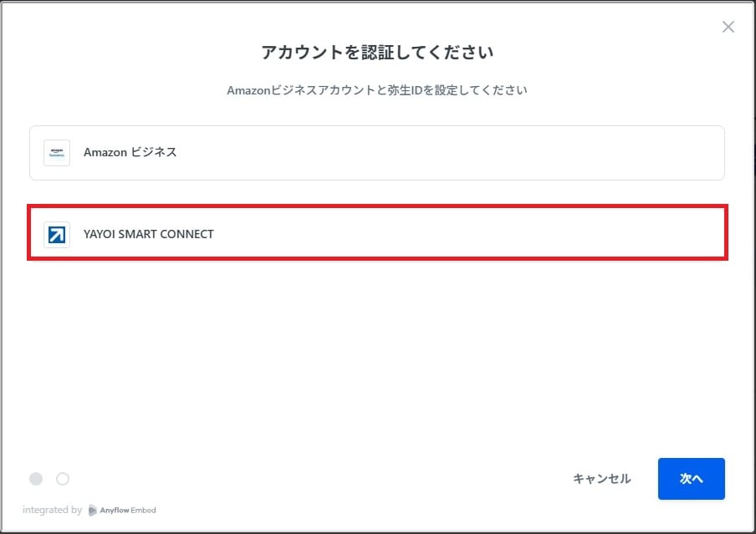Click the YAYOI SMART CONNECT arrow icon

(x=57, y=235)
